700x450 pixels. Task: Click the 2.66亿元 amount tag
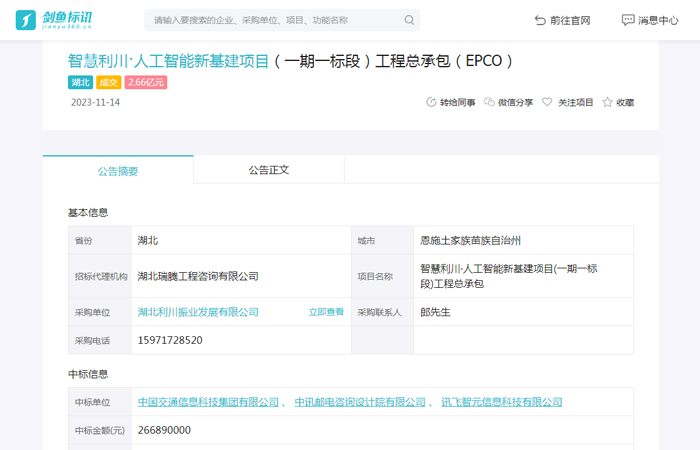pyautogui.click(x=146, y=82)
